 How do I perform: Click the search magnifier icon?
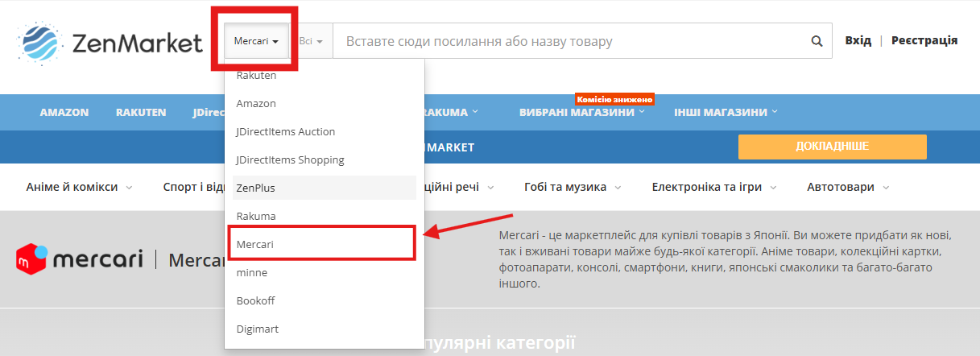(817, 41)
